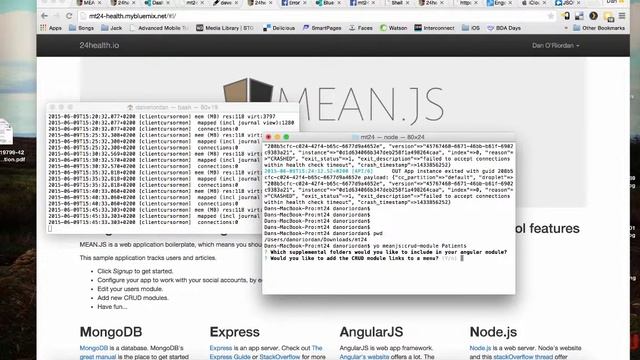Reload the page with the refresh icon

pyautogui.click(x=69, y=16)
